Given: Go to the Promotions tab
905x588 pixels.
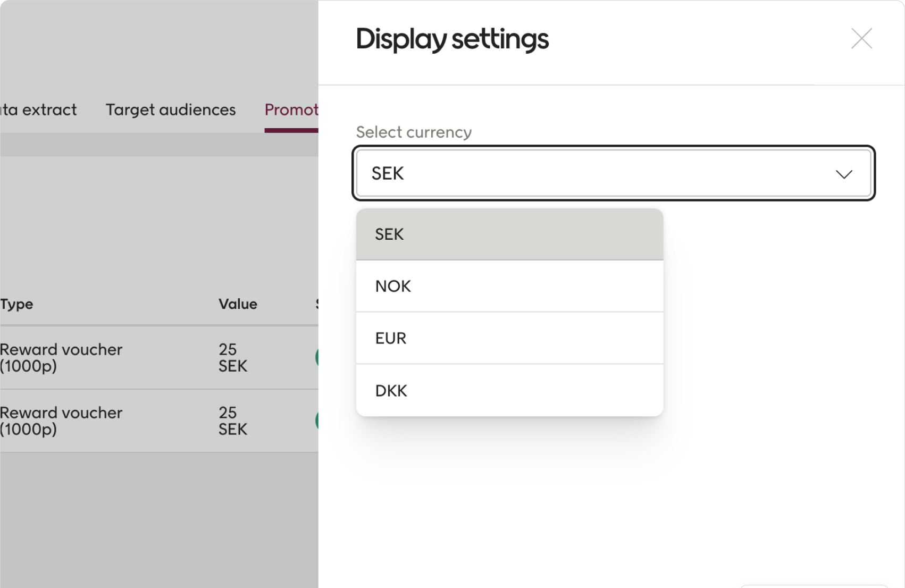Looking at the screenshot, I should point(291,110).
